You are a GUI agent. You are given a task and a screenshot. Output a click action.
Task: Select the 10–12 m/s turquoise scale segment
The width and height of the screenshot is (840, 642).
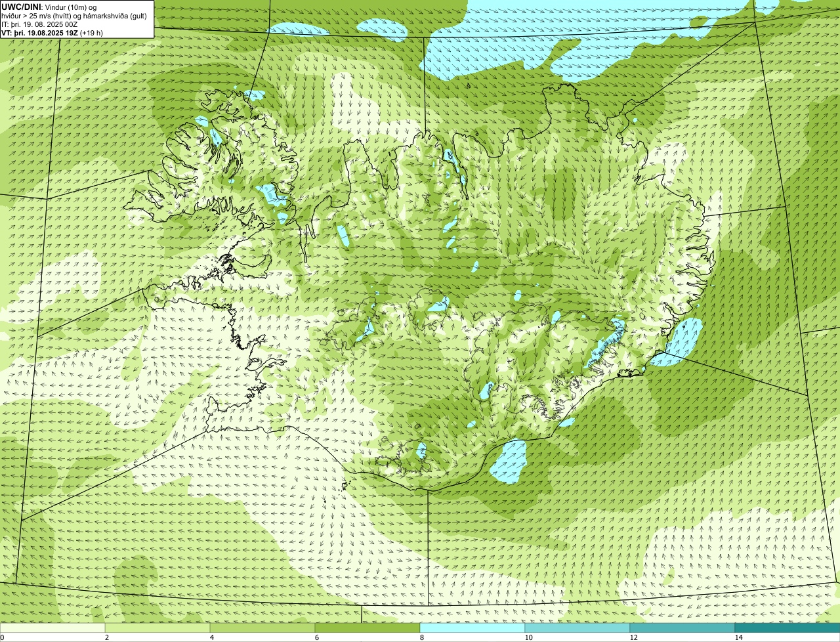[577, 628]
